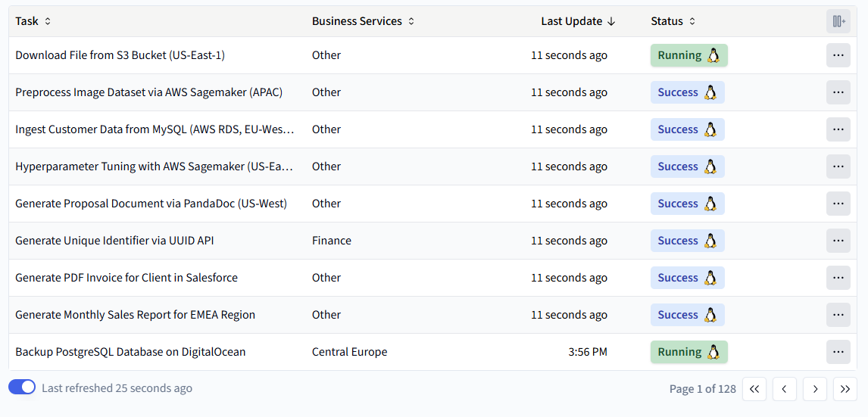Open three-dot menu for Download File from S3
This screenshot has width=868, height=417.
coord(838,55)
